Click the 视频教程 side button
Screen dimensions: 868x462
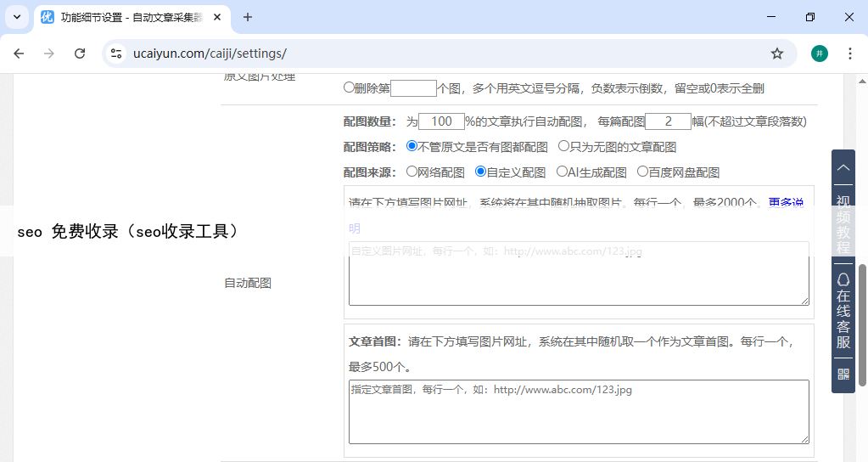point(843,224)
